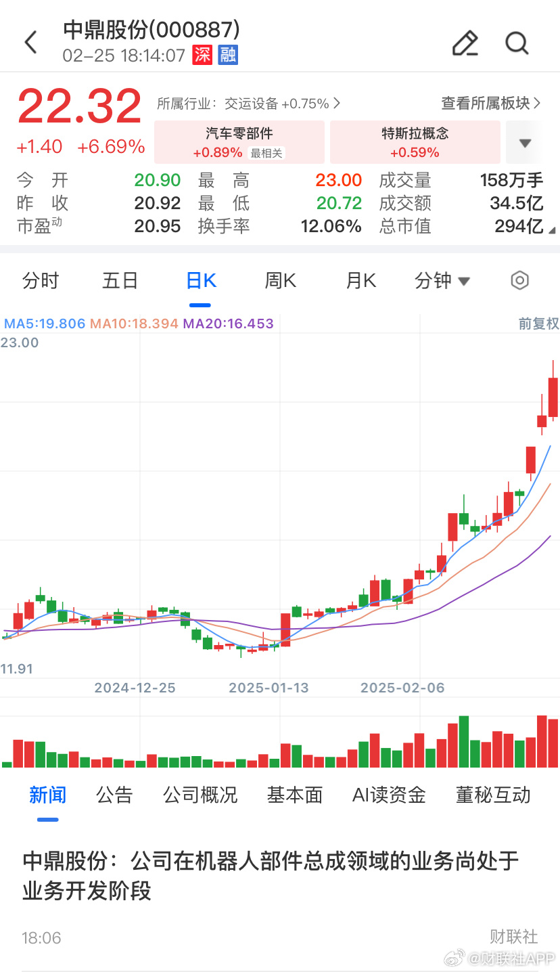Open 特斯拉概念 sector card

tap(415, 142)
